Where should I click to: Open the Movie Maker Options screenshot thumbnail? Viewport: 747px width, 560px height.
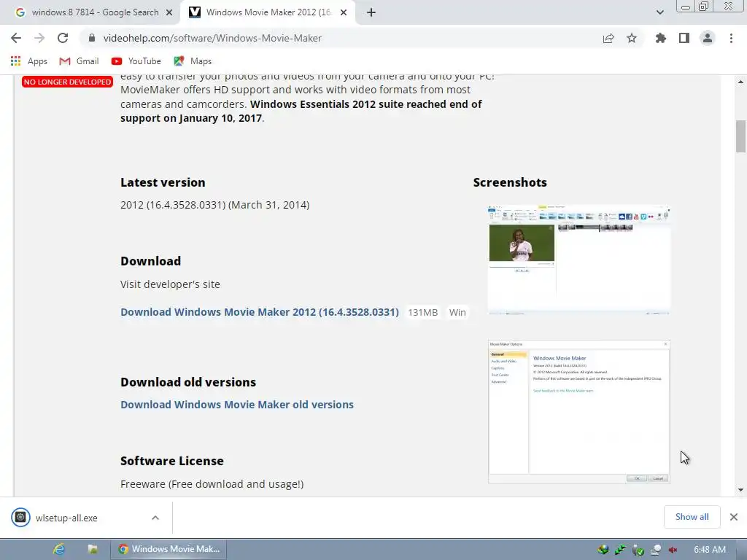pyautogui.click(x=578, y=411)
